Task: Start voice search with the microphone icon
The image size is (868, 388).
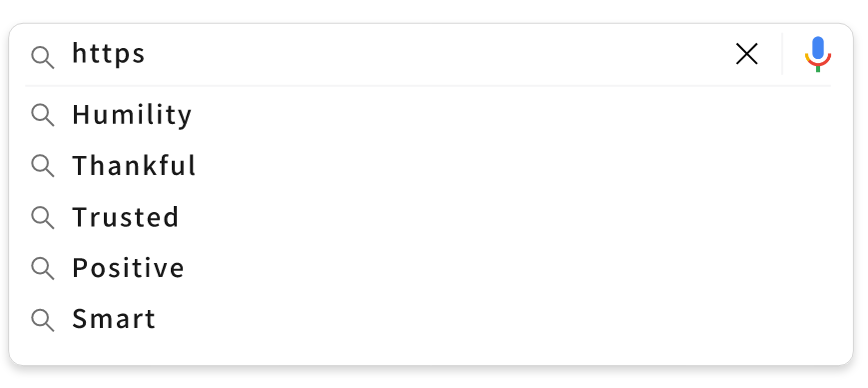Action: 818,54
